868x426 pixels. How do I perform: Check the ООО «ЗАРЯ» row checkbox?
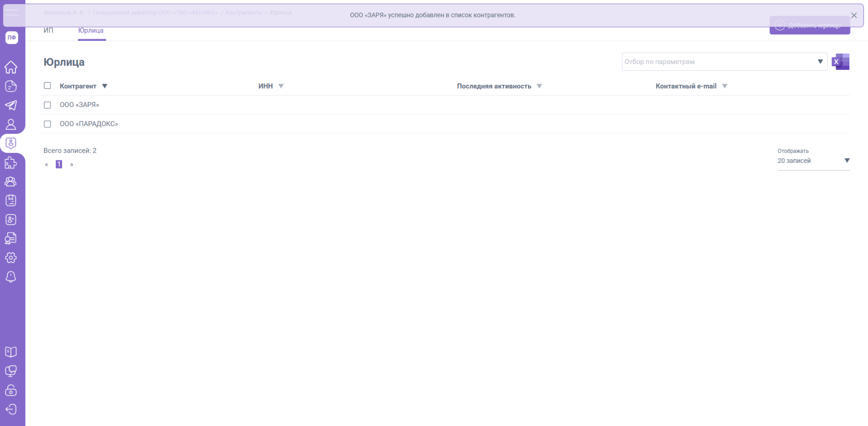click(x=48, y=105)
